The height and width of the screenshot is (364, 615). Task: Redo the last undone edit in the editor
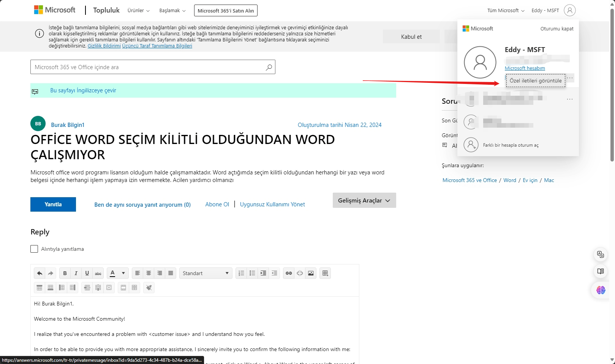(x=51, y=273)
